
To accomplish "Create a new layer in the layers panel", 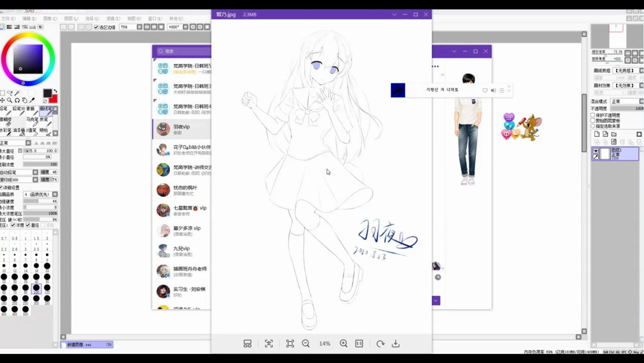I will [597, 134].
